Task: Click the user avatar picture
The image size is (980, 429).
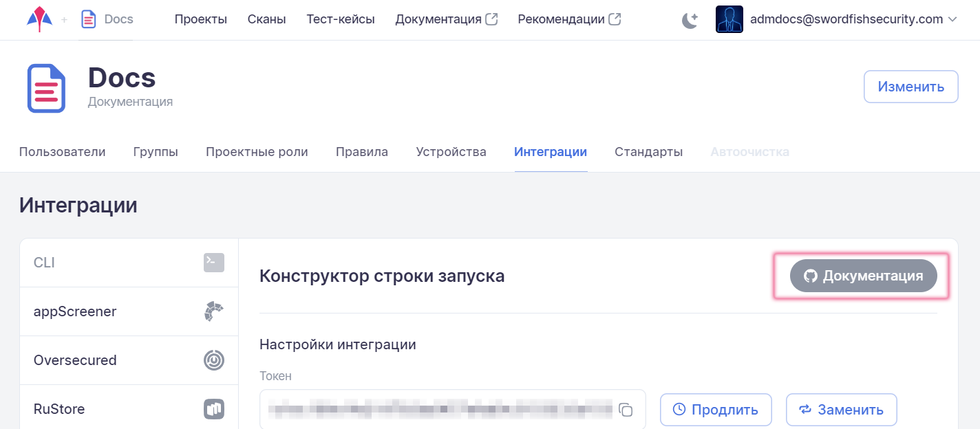Action: [x=729, y=19]
